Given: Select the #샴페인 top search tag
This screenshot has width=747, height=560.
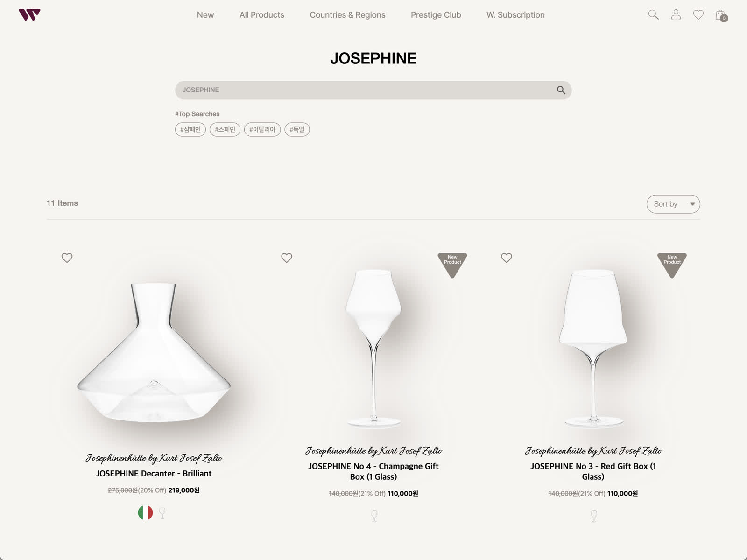Looking at the screenshot, I should 190,129.
